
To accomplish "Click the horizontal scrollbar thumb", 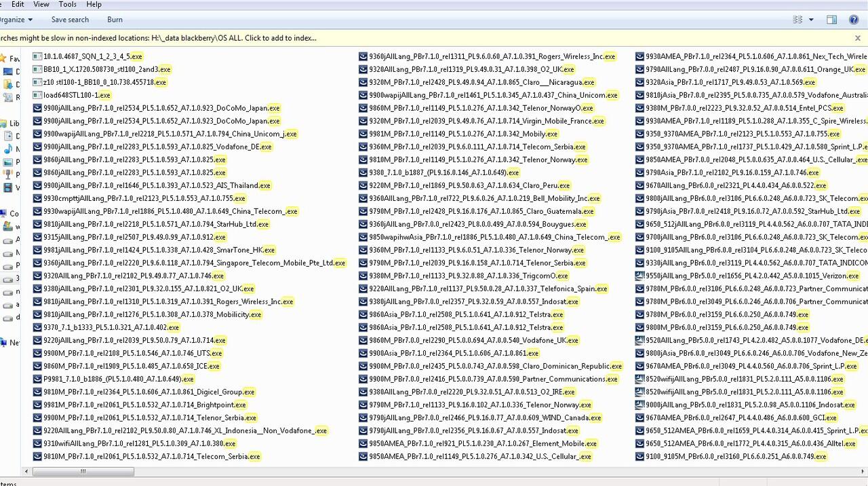I will tap(83, 472).
